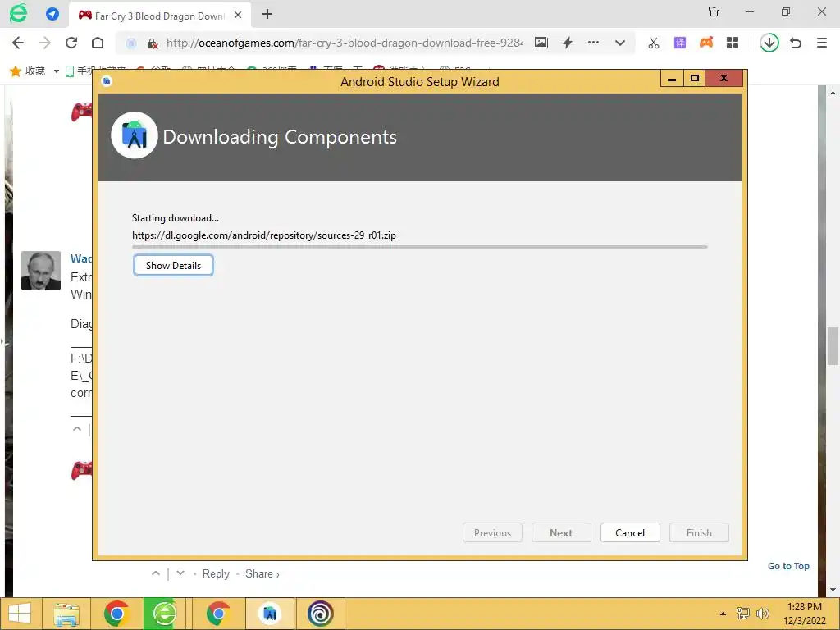Click the commenter avatar thumbnail

tap(41, 271)
